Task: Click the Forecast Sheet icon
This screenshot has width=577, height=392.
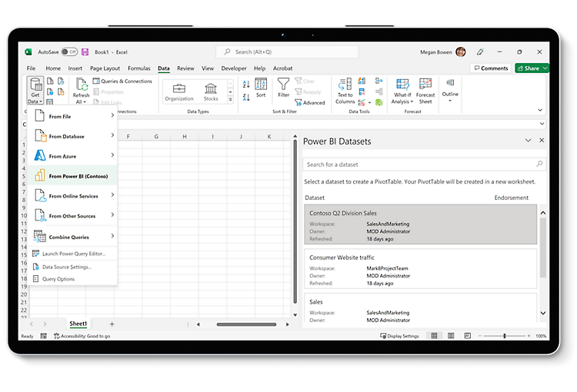Action: click(425, 85)
